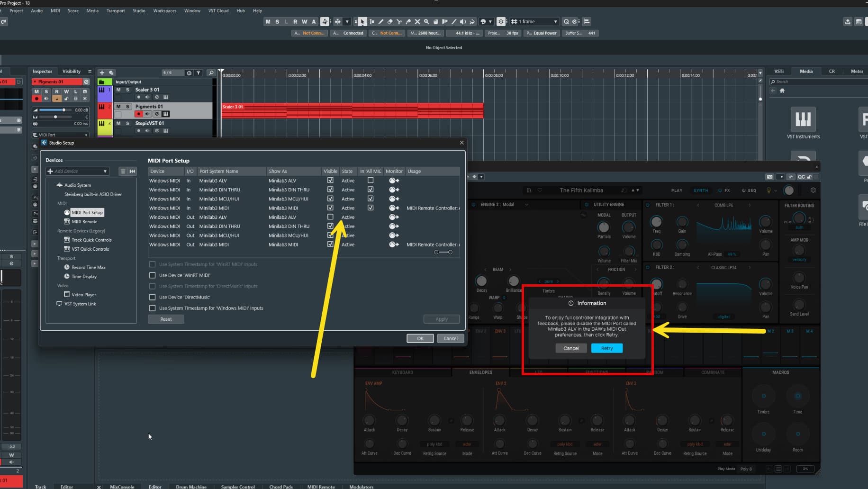Click Monitor icon for Minilab3 DIN THRU Out
The width and height of the screenshot is (868, 489).
pyautogui.click(x=394, y=226)
